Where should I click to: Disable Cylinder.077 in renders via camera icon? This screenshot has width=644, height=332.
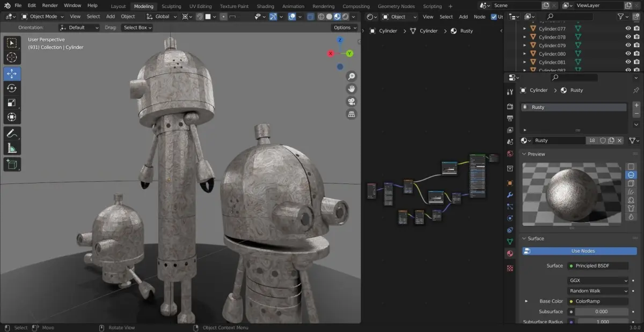(636, 29)
